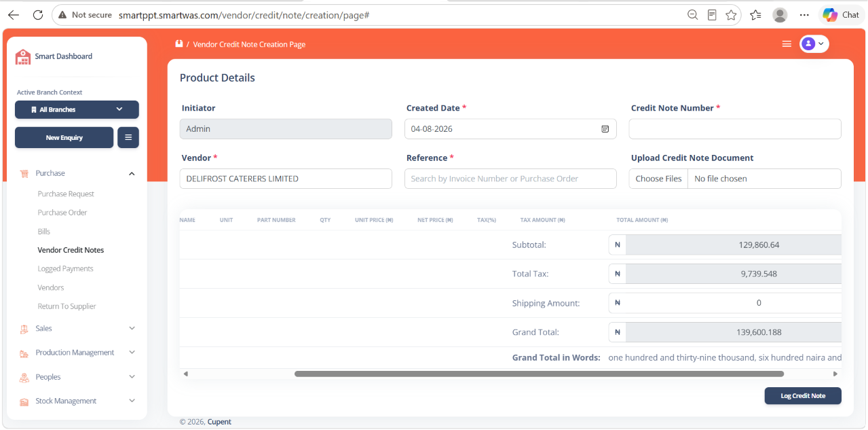Click the Not secure warning icon
This screenshot has width=868, height=430.
[62, 15]
